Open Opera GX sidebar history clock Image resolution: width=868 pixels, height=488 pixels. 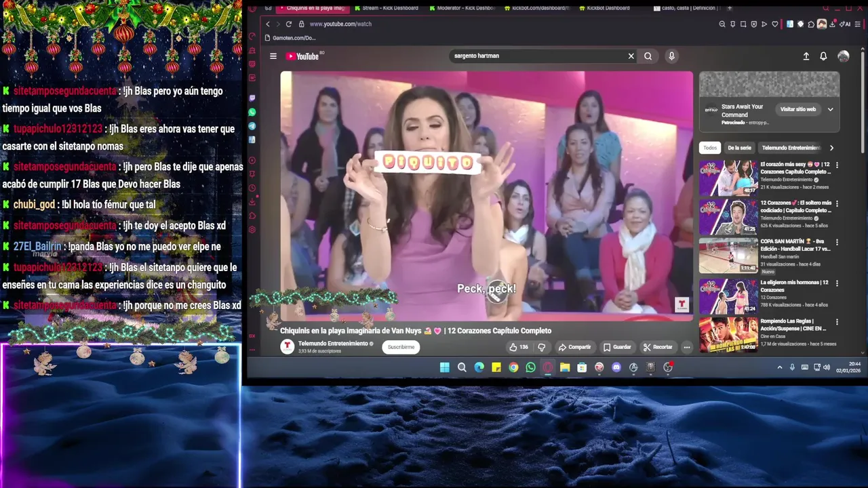point(252,188)
